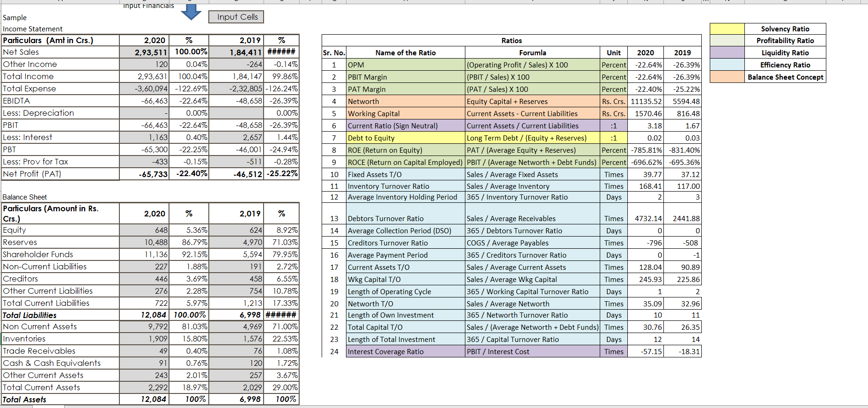Click the Less: Depreciation label
The width and height of the screenshot is (868, 408).
(60, 113)
